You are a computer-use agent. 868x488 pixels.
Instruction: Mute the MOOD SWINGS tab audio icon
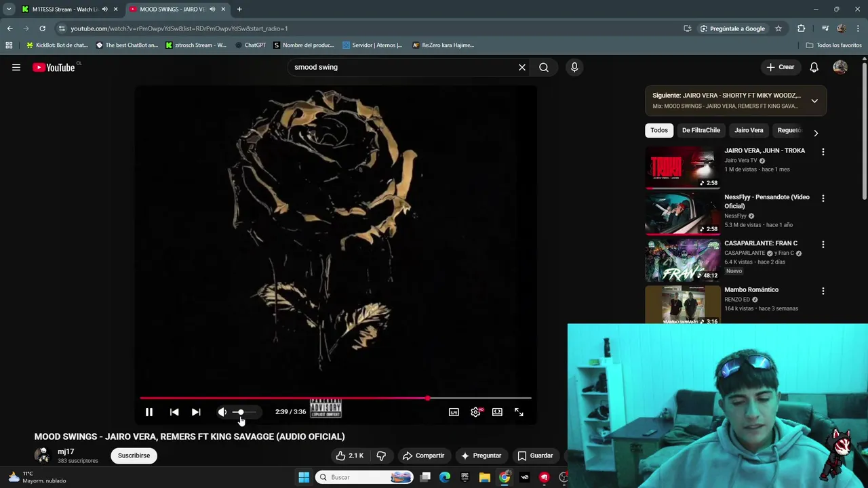212,9
